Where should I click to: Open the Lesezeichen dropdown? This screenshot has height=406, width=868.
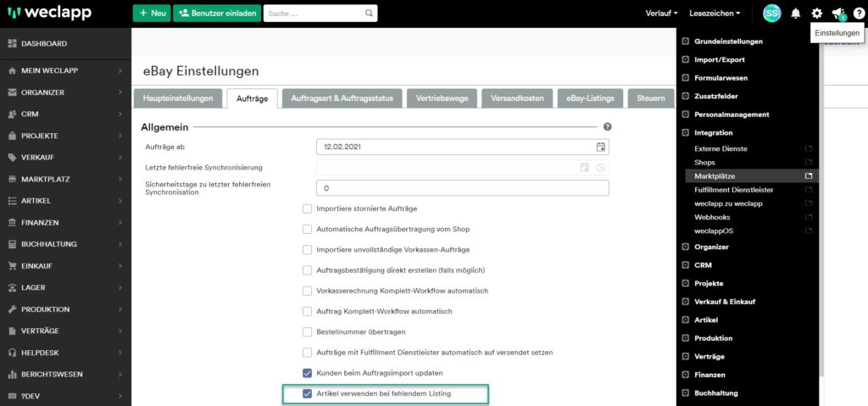[x=715, y=14]
